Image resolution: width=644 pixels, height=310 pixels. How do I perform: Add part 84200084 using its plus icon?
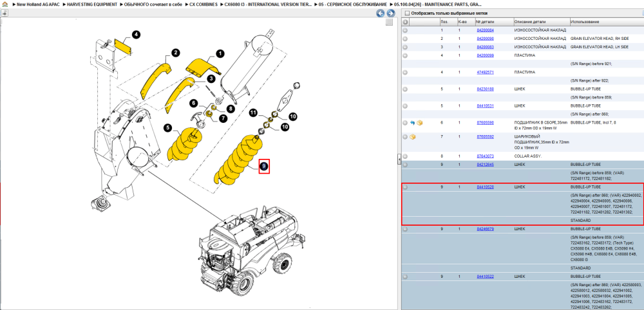pos(405,30)
